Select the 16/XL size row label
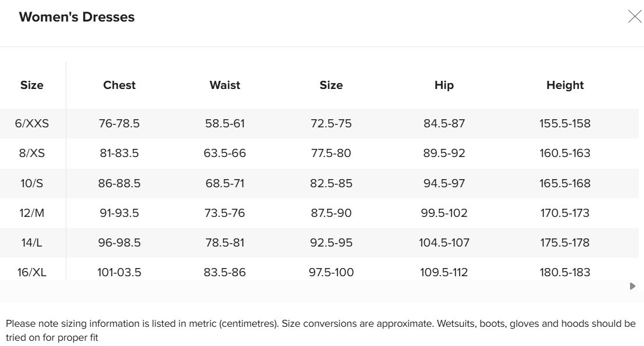The width and height of the screenshot is (644, 346). coord(32,272)
